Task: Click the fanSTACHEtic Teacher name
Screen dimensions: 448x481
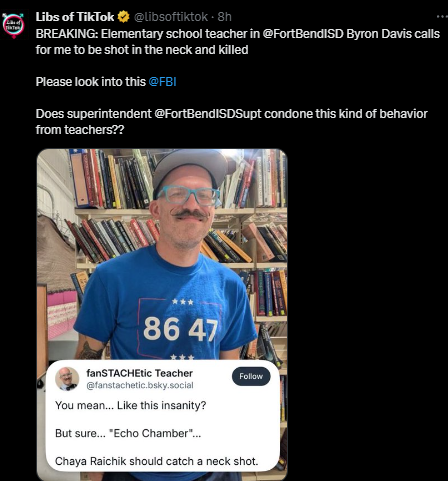Action: coord(139,373)
